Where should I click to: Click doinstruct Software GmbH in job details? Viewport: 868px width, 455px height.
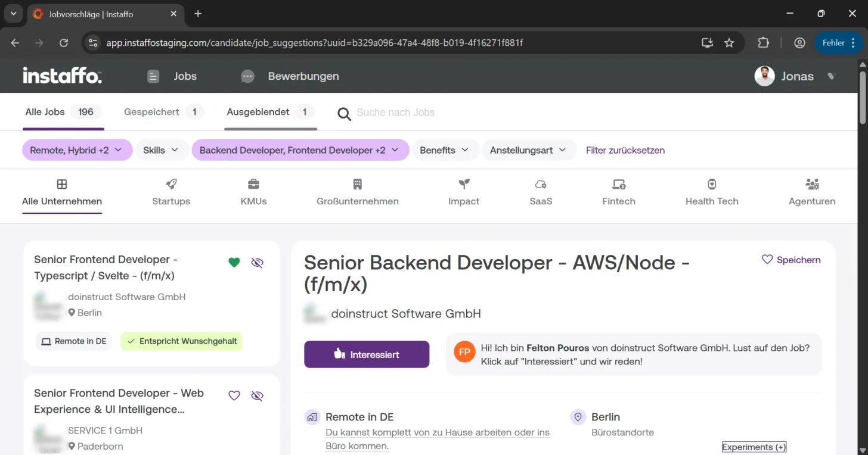(406, 313)
